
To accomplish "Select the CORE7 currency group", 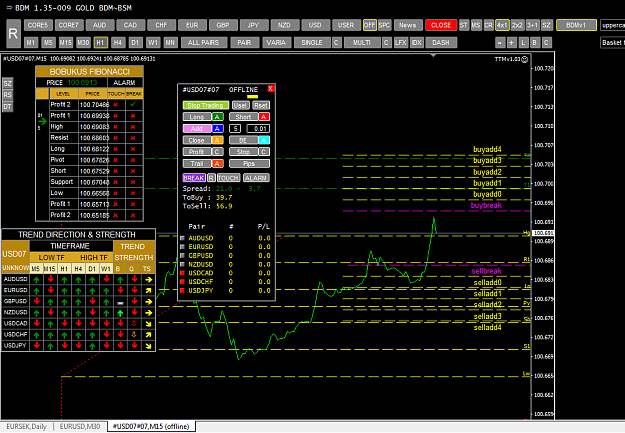I will click(x=69, y=25).
